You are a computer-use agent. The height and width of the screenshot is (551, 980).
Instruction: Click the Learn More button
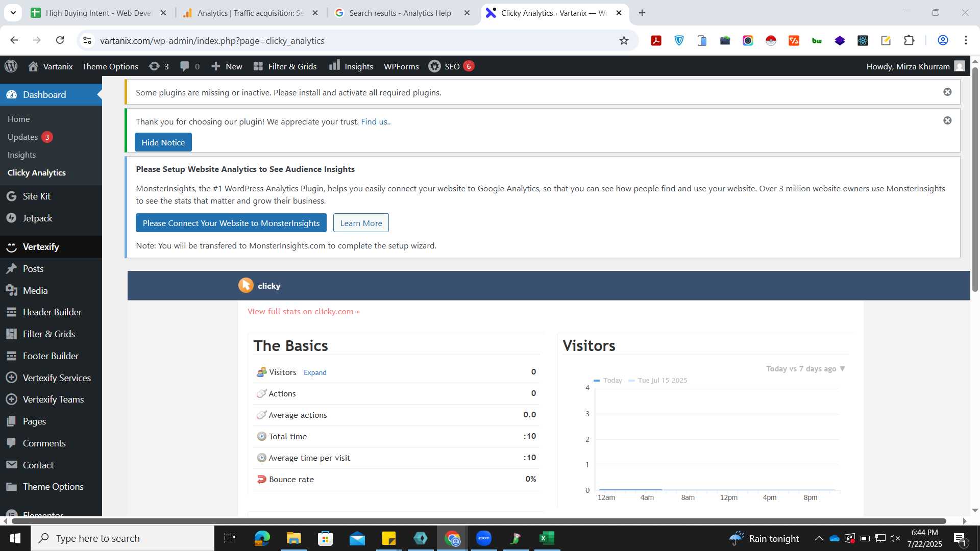pos(361,223)
